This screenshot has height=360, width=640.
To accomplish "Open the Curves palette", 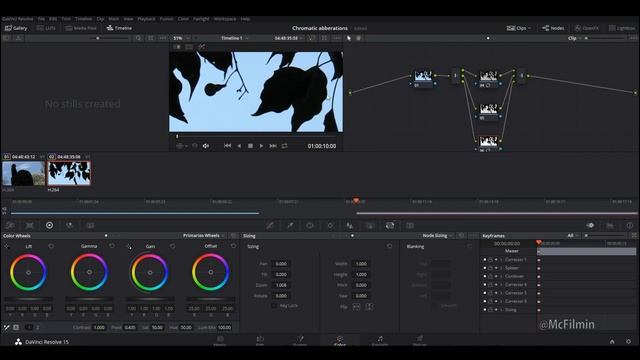I will (x=270, y=225).
